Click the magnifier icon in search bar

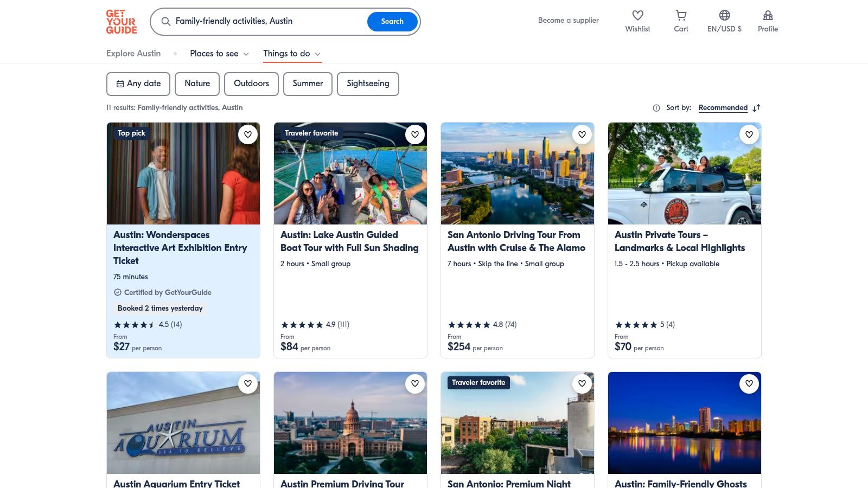pos(166,21)
